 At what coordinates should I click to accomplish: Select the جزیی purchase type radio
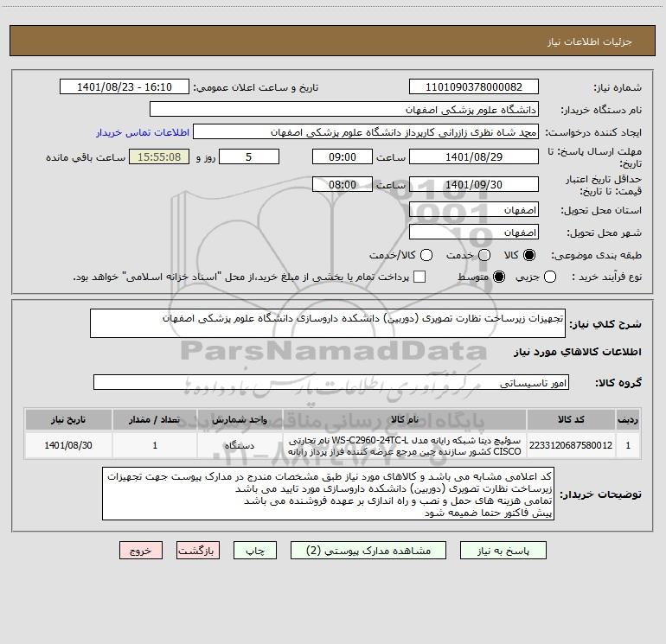pos(549,277)
